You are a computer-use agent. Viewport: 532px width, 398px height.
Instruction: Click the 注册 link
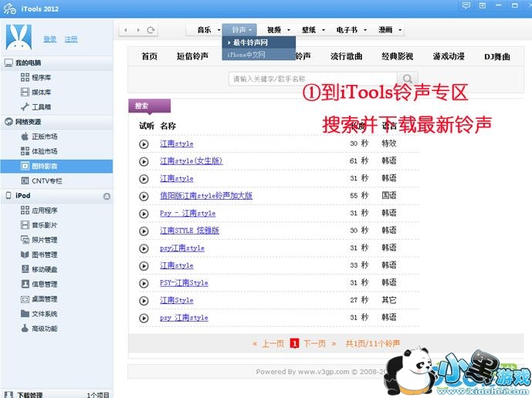[71, 39]
